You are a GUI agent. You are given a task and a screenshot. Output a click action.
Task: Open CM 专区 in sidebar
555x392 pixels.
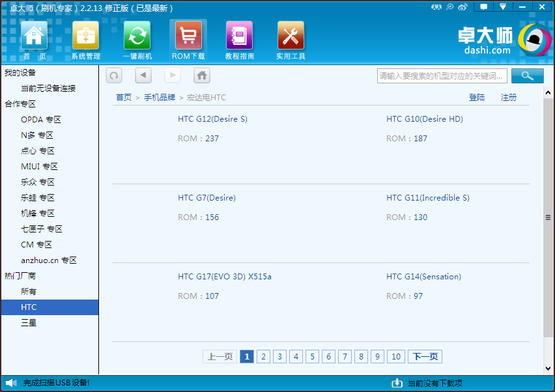click(50, 244)
